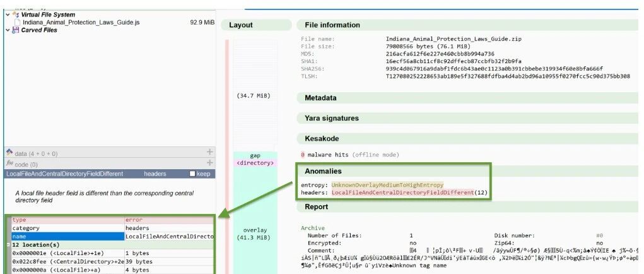Click the Archive heading in the report
The height and width of the screenshot is (274, 644).
(313, 228)
